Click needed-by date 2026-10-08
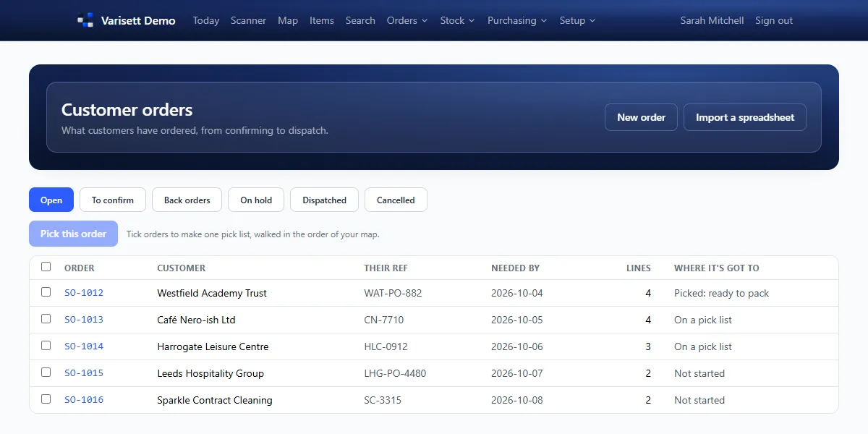The image size is (868, 434). 516,400
